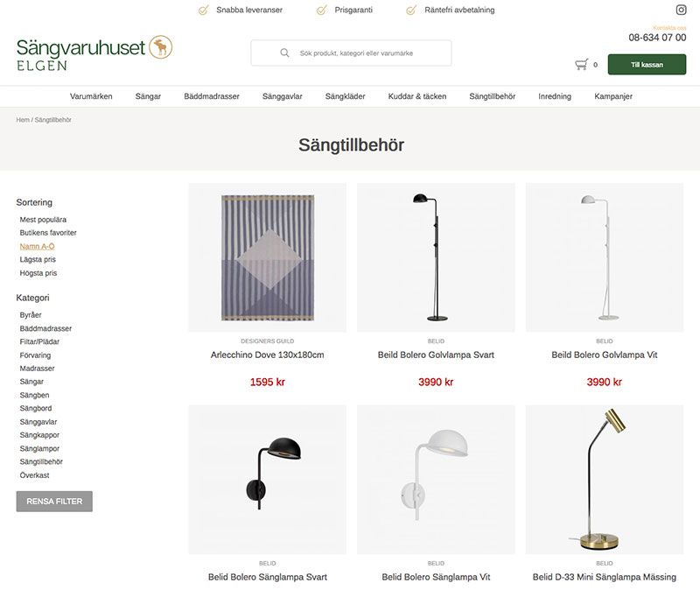The width and height of the screenshot is (700, 590).
Task: Click the Prisgaranti checkmark icon
Action: (321, 10)
